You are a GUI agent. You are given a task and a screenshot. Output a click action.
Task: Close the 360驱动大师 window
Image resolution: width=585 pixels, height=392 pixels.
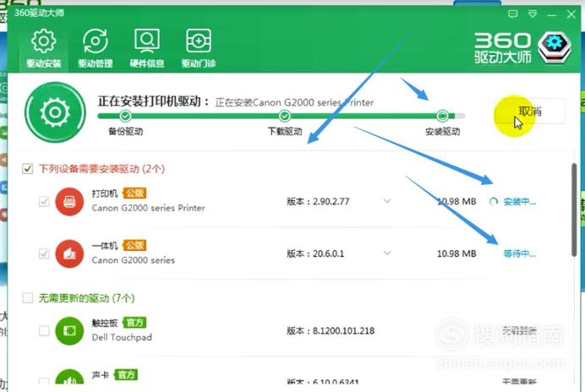click(571, 14)
